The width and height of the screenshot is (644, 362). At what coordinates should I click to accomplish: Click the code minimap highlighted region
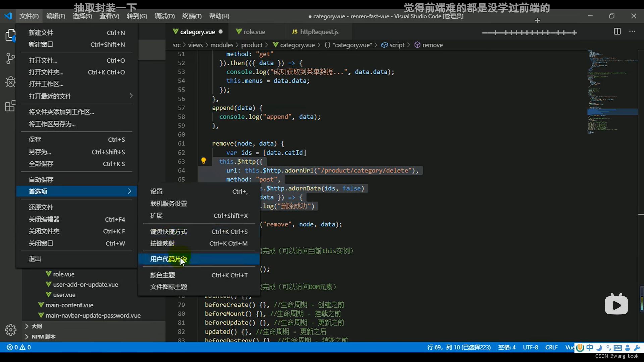tap(612, 112)
